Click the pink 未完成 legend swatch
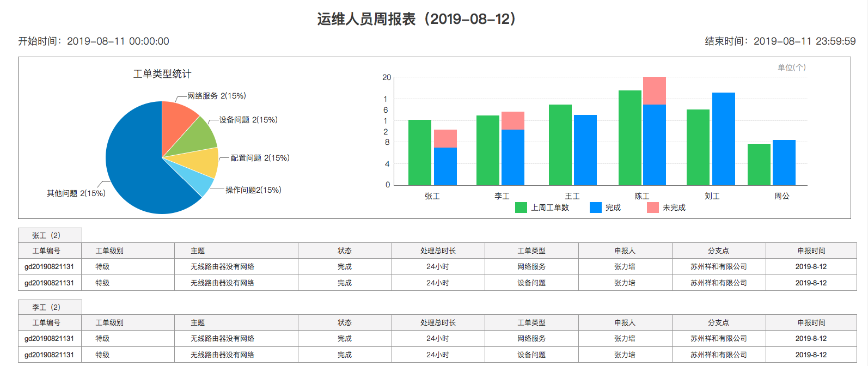Viewport: 868px width, 366px height. [653, 208]
